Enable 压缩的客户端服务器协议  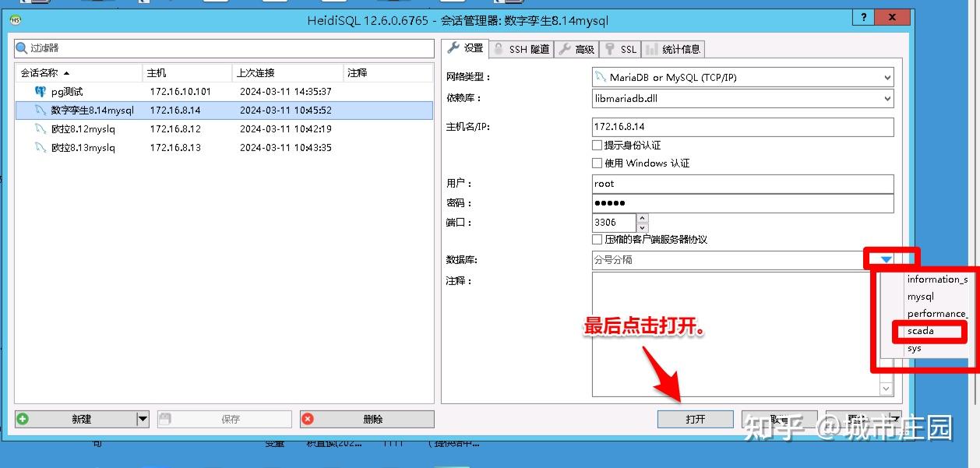click(x=597, y=239)
